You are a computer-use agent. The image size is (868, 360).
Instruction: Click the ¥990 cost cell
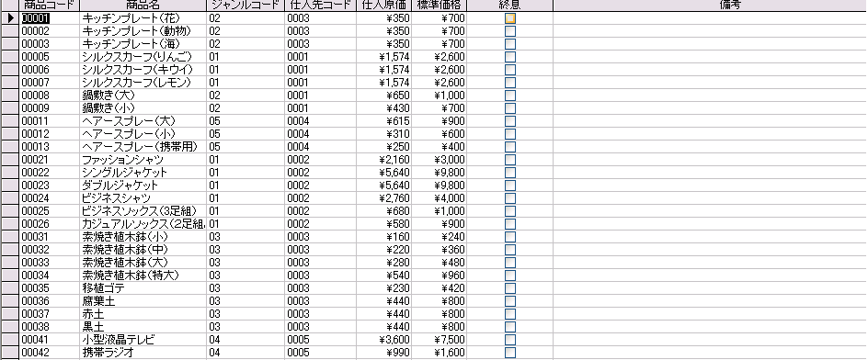[383, 353]
